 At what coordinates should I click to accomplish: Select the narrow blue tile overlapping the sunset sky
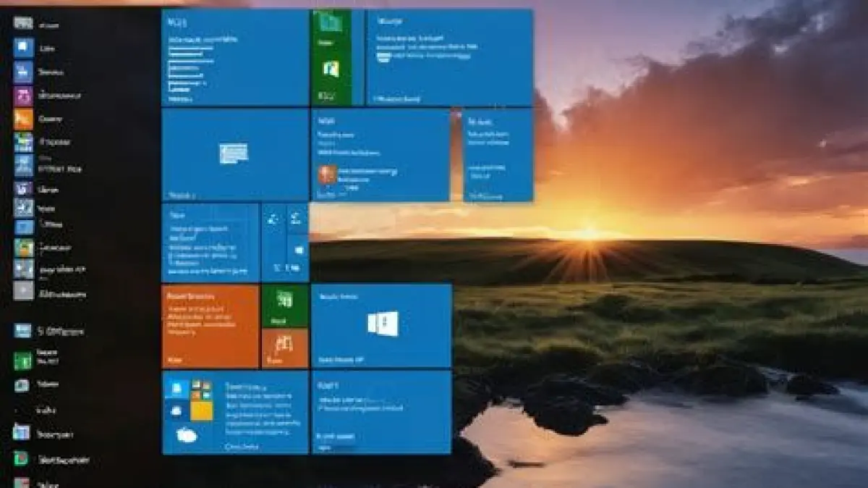498,154
